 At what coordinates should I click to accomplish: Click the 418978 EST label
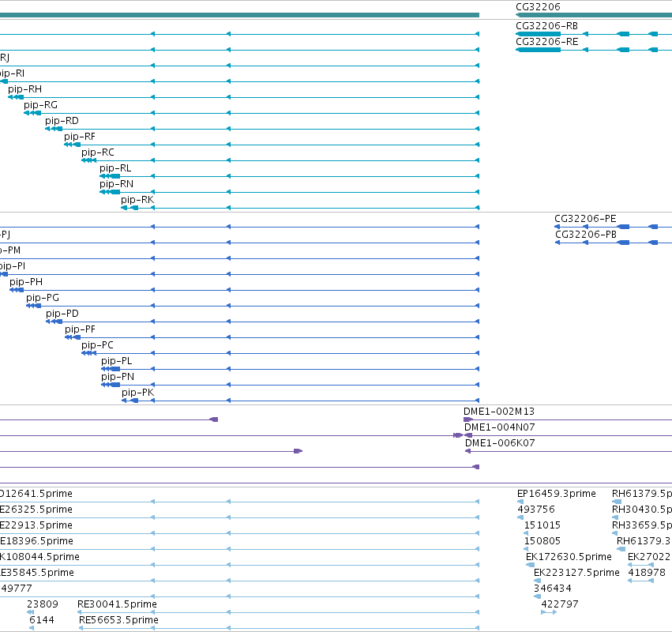pyautogui.click(x=647, y=573)
